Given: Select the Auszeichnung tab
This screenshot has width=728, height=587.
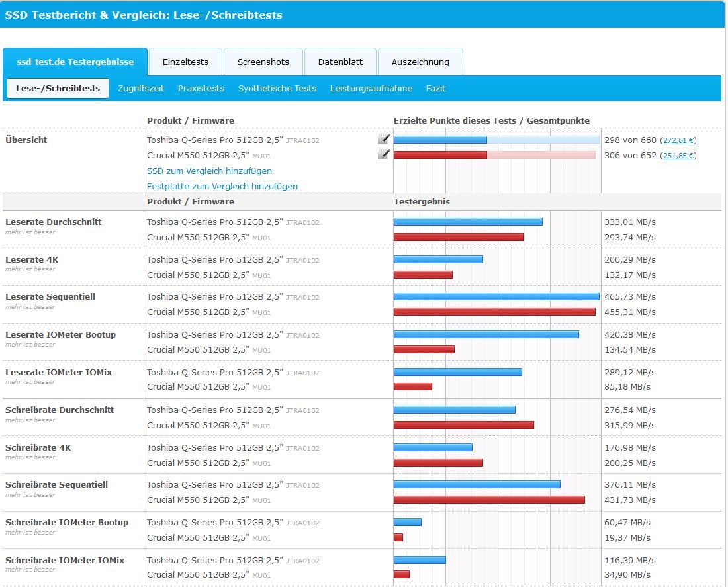Looking at the screenshot, I should coord(420,62).
